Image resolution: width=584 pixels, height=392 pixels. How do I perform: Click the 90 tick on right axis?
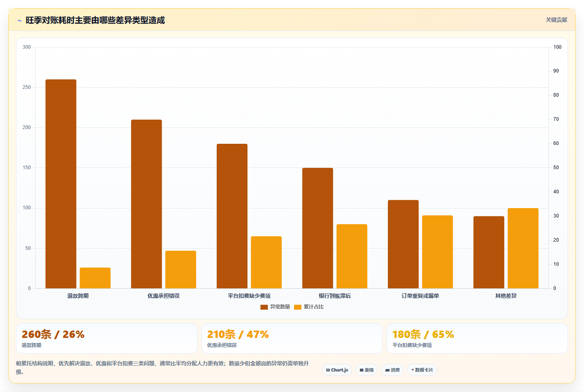(556, 71)
